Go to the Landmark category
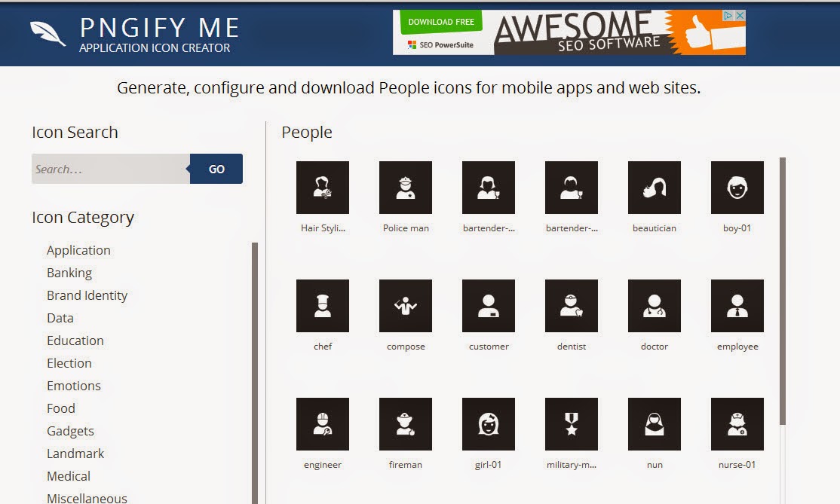The height and width of the screenshot is (504, 840). [75, 454]
